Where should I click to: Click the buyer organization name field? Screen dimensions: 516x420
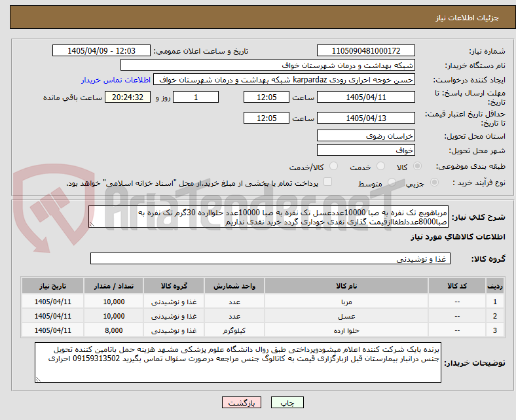268,65
